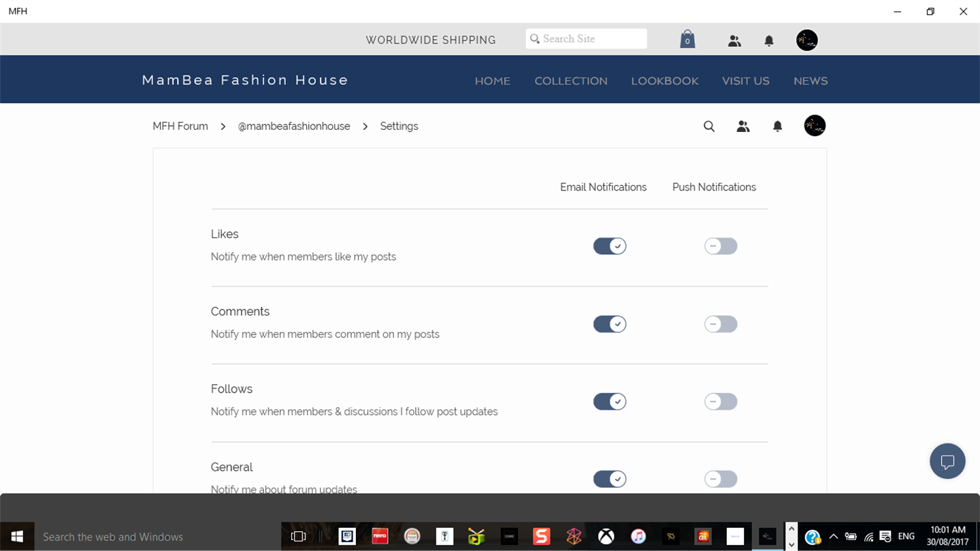
Task: Open the Action Center tray icon
Action: coord(885,537)
